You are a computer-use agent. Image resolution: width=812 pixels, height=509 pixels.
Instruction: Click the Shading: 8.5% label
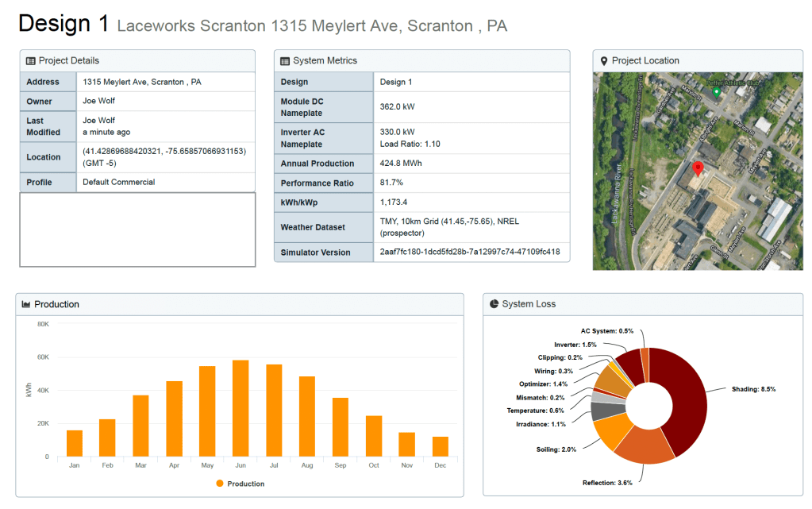753,389
